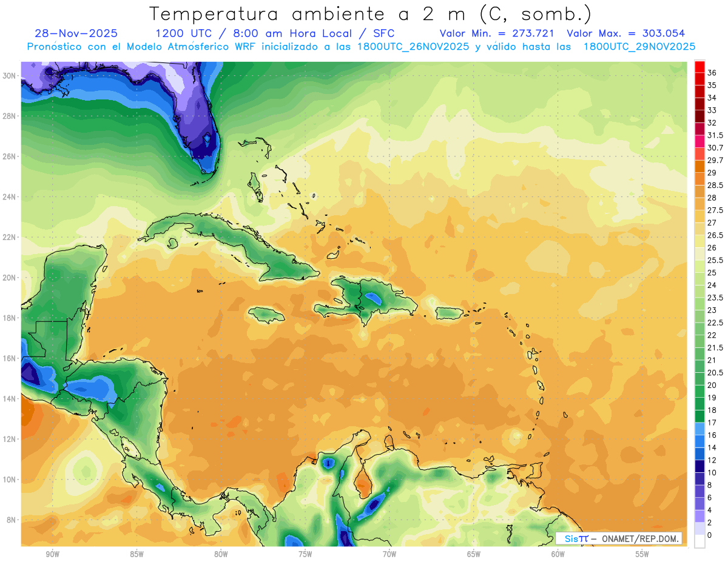Viewport: 728px width, 562px height.
Task: Click the colorbar value '27.5'
Action: [x=715, y=210]
